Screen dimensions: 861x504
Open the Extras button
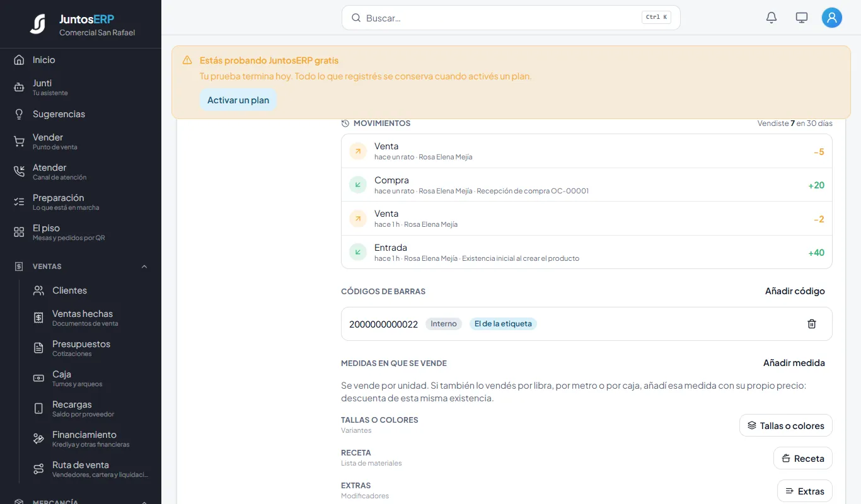(804, 491)
